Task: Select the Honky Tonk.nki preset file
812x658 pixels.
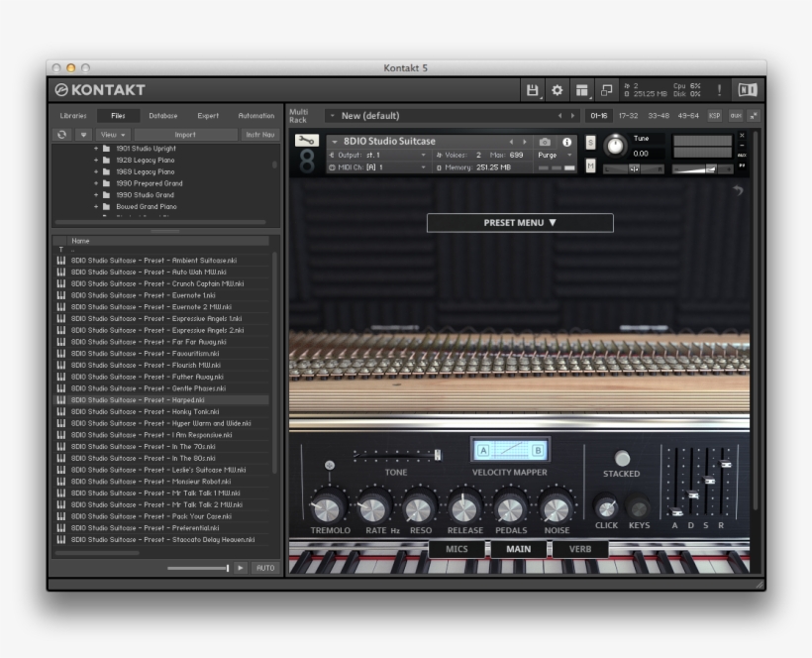Action: point(161,412)
